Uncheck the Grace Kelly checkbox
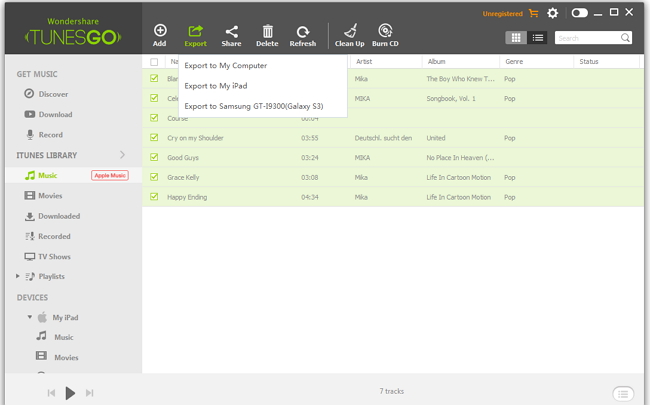Screen dimensions: 650x405 pyautogui.click(x=154, y=177)
